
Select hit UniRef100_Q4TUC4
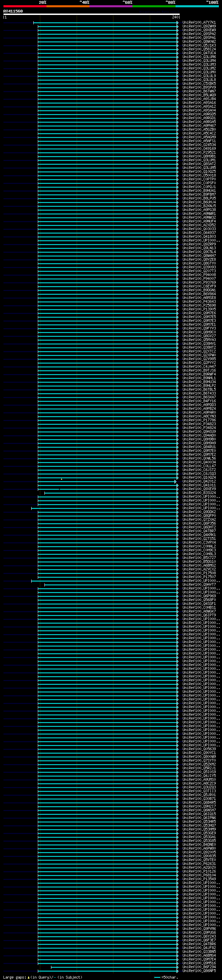(x=199, y=53)
